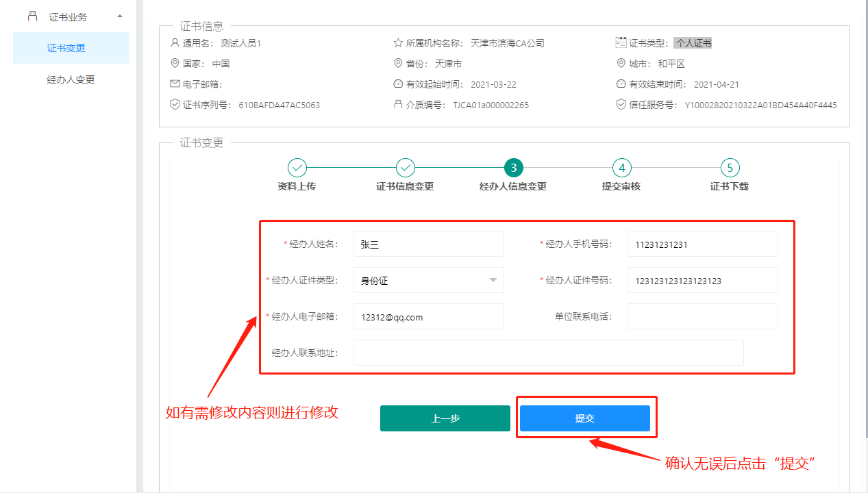Click the user icon beside 通用名
This screenshot has width=868, height=493.
pyautogui.click(x=174, y=42)
